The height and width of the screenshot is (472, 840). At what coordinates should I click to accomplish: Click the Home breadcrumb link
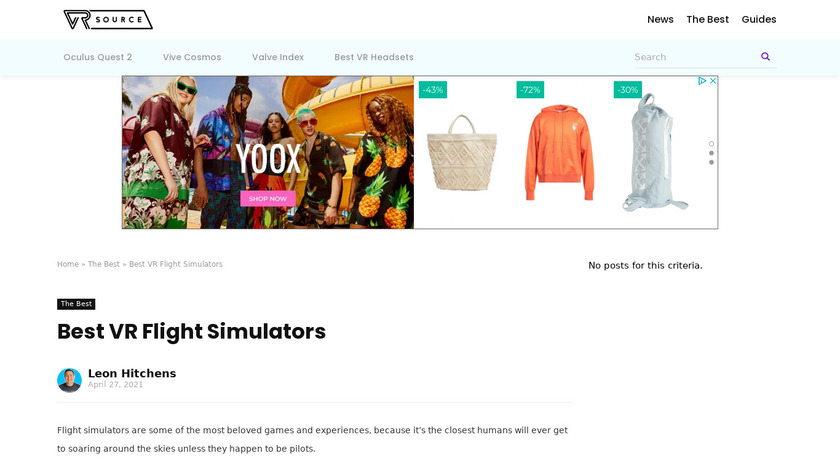coord(68,264)
